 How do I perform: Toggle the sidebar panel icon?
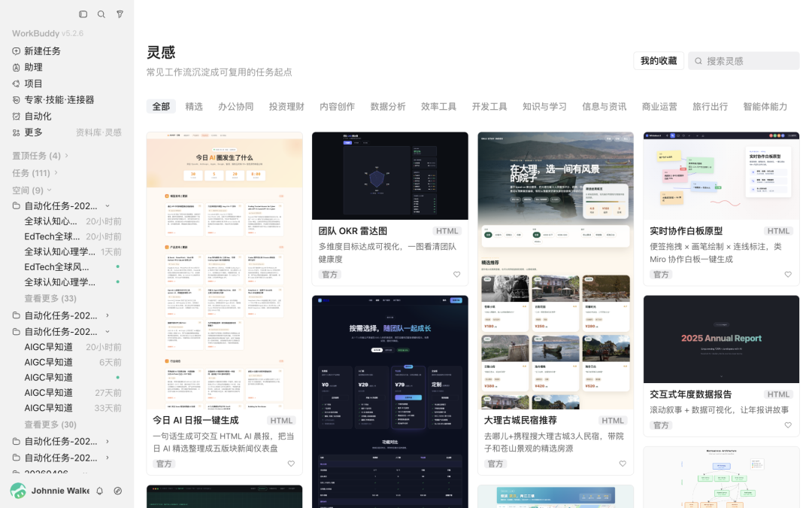pyautogui.click(x=83, y=14)
